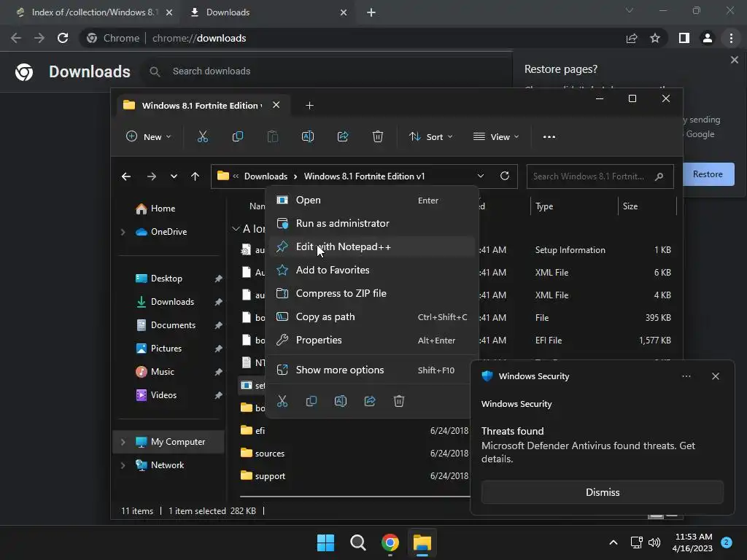The width and height of the screenshot is (747, 560).
Task: Go forward in File Explorer
Action: (x=152, y=176)
